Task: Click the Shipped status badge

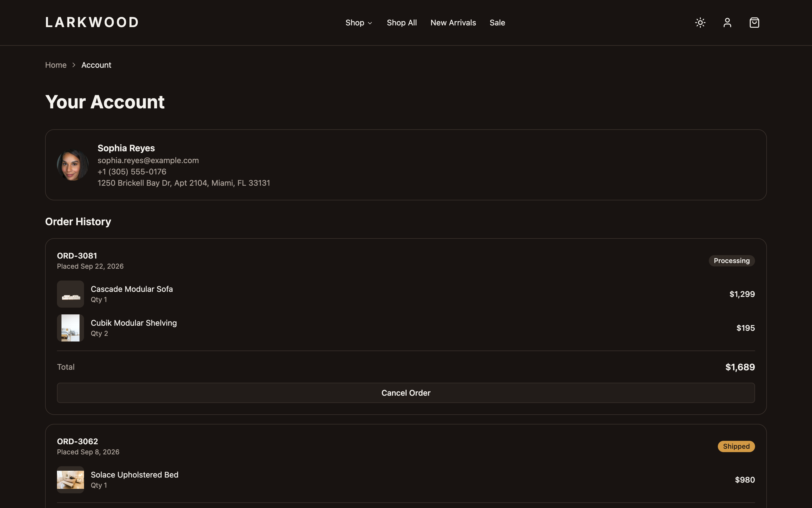Action: click(x=736, y=446)
